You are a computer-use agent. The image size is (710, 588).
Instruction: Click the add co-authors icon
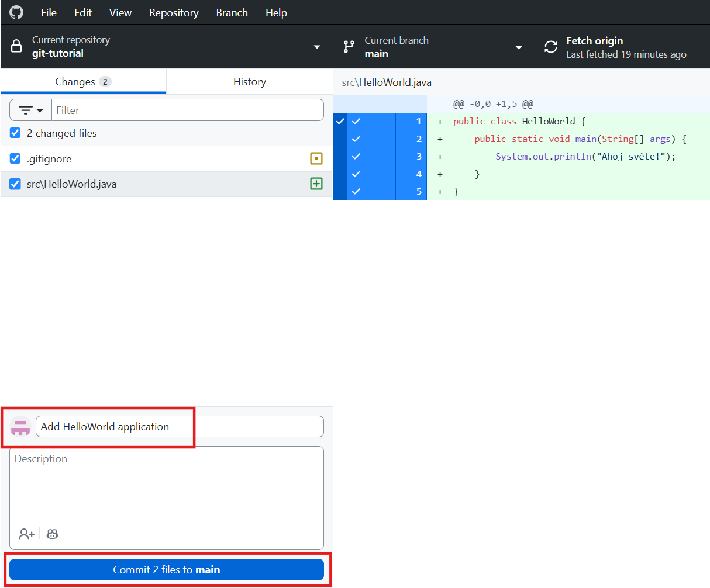(x=26, y=534)
